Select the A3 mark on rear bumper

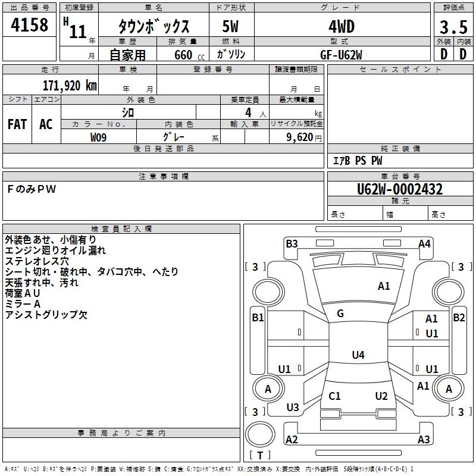tap(424, 440)
